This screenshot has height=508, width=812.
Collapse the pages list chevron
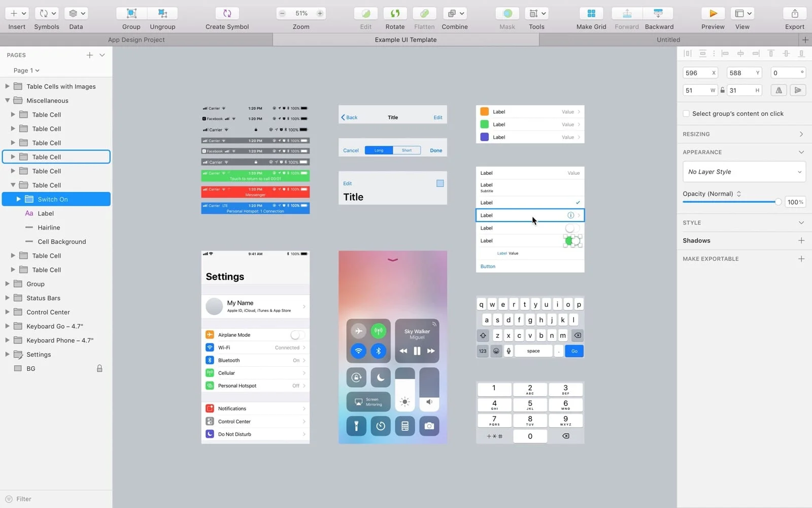click(102, 55)
